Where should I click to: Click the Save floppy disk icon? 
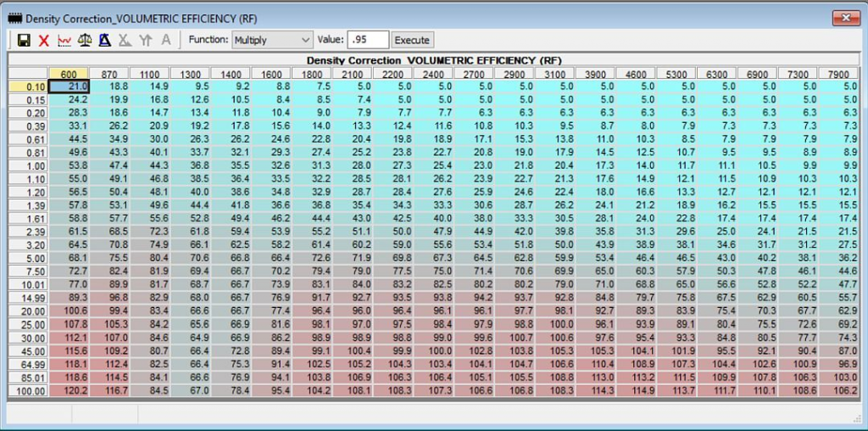click(24, 40)
